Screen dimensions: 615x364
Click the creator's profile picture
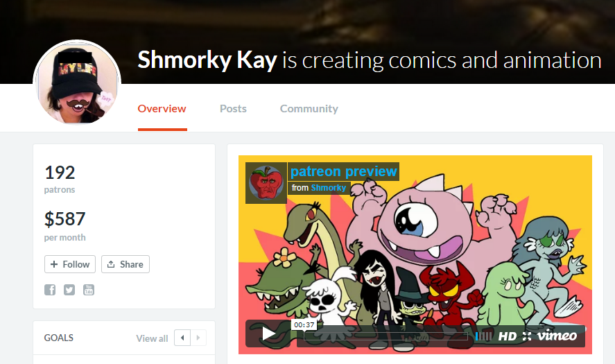click(77, 82)
